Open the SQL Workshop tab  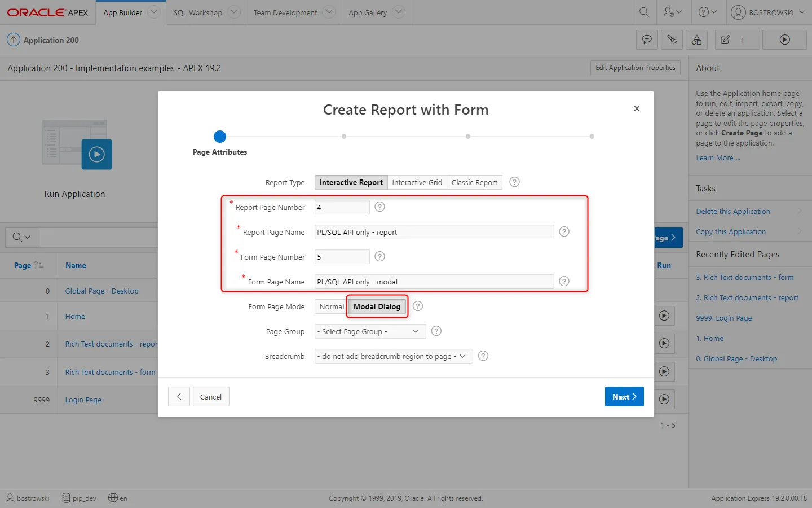(x=198, y=12)
